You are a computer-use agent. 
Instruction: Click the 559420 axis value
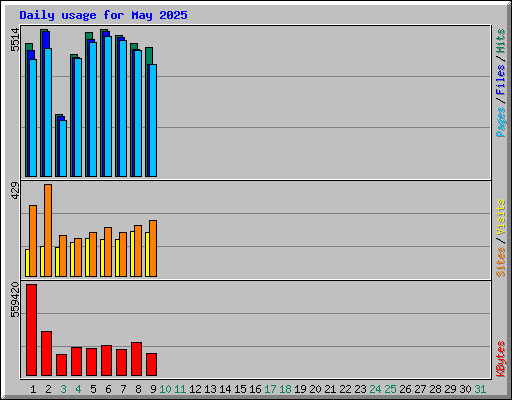pyautogui.click(x=15, y=300)
